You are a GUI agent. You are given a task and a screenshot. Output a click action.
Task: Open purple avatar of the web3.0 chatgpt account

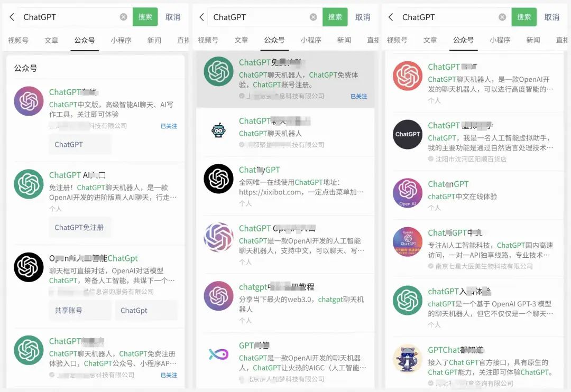[x=218, y=295]
